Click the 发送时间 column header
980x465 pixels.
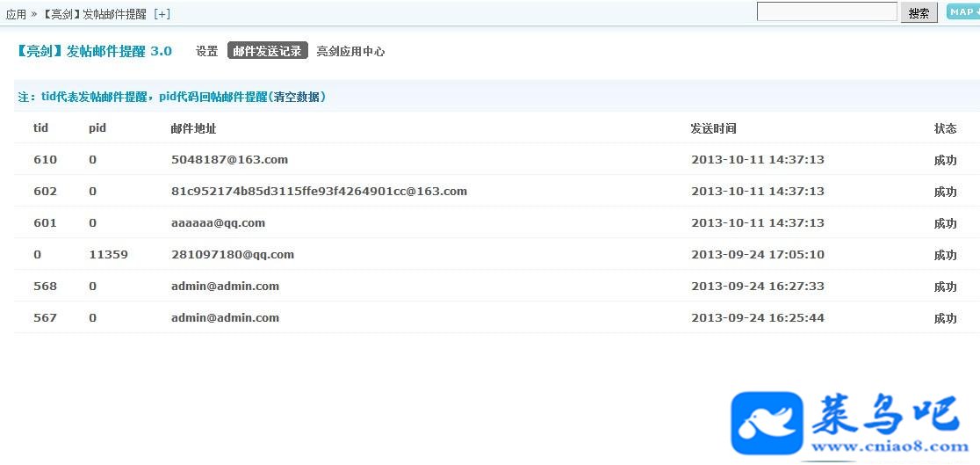[713, 129]
